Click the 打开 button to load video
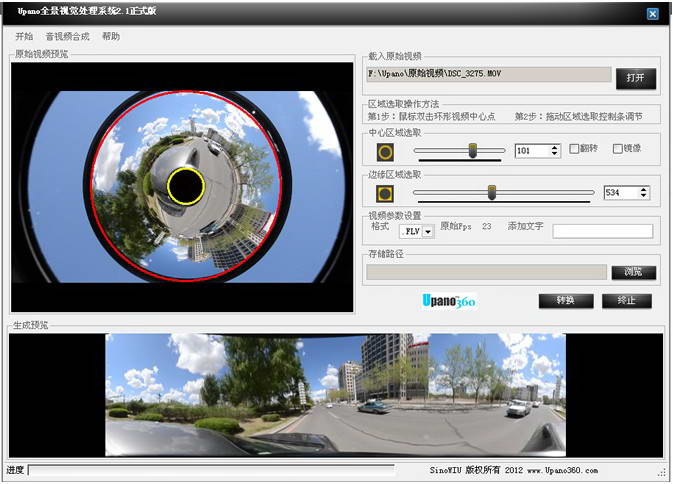 (635, 77)
